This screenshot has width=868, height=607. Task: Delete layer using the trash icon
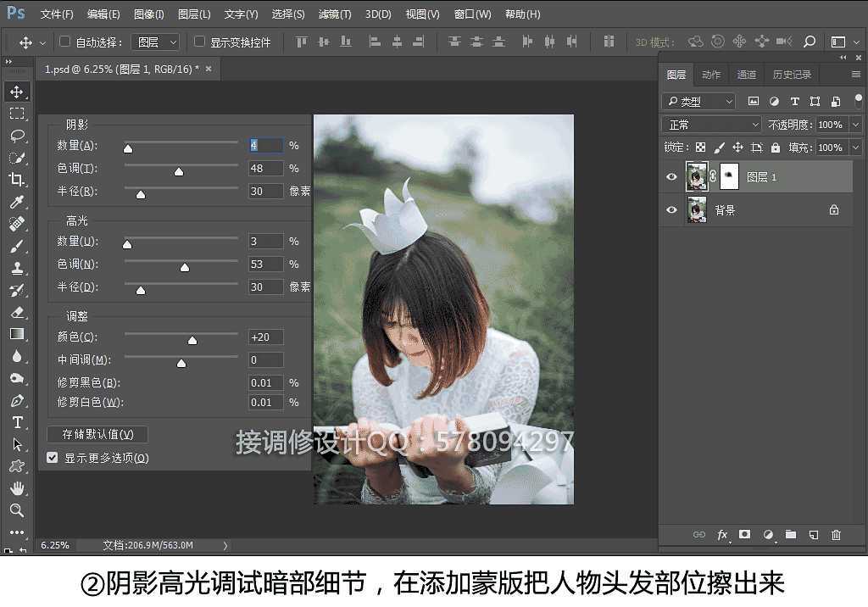click(x=835, y=535)
